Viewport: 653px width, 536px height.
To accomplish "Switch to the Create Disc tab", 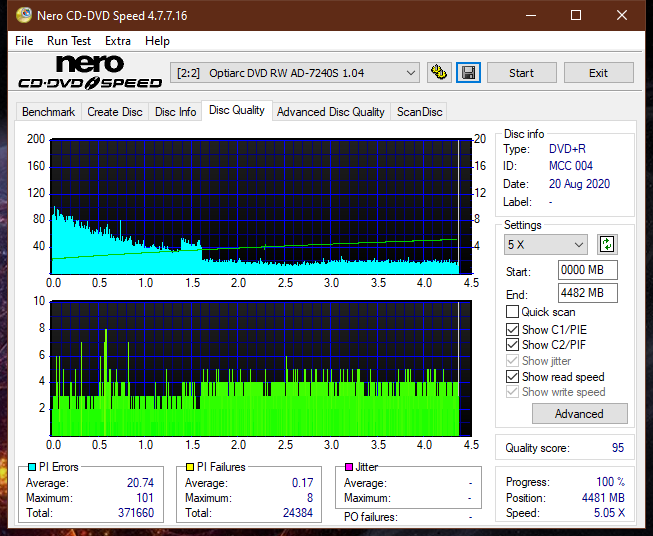I will (x=115, y=112).
